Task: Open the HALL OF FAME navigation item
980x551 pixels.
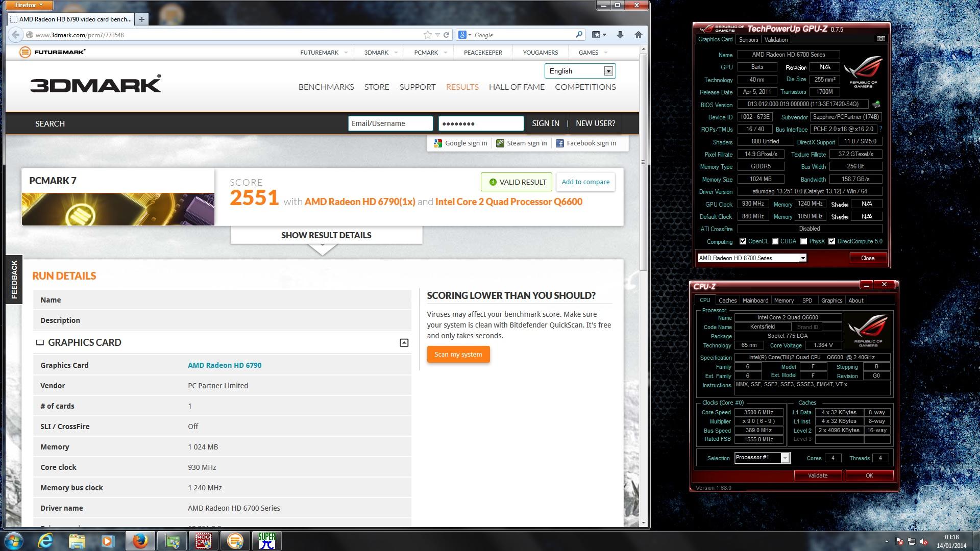Action: (x=517, y=87)
